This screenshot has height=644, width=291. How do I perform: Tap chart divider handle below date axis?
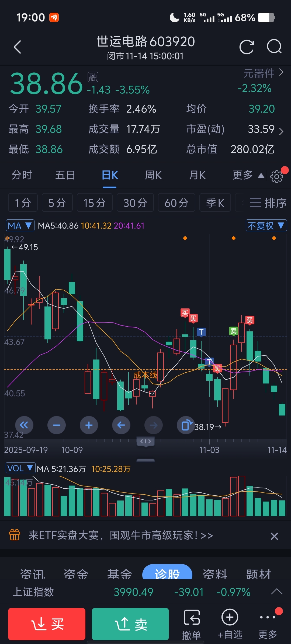coord(145,460)
